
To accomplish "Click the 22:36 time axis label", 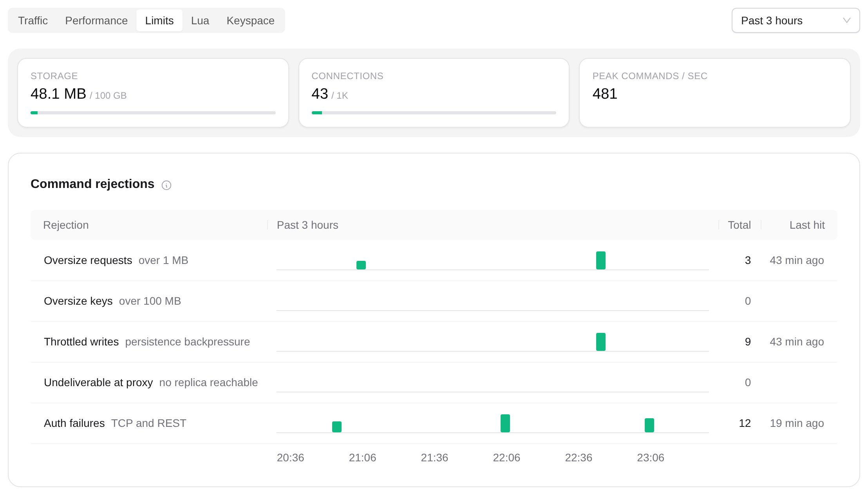I will click(579, 458).
